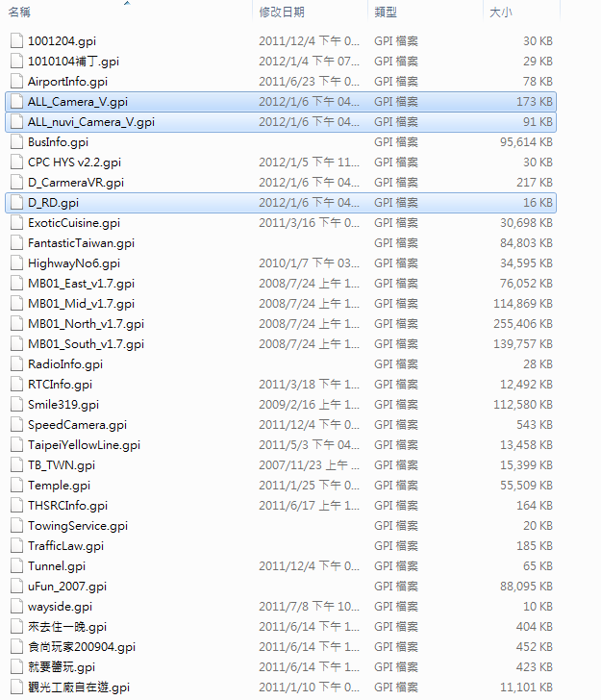The width and height of the screenshot is (601, 700).
Task: Click the 88,095 KB size value
Action: coord(526,587)
